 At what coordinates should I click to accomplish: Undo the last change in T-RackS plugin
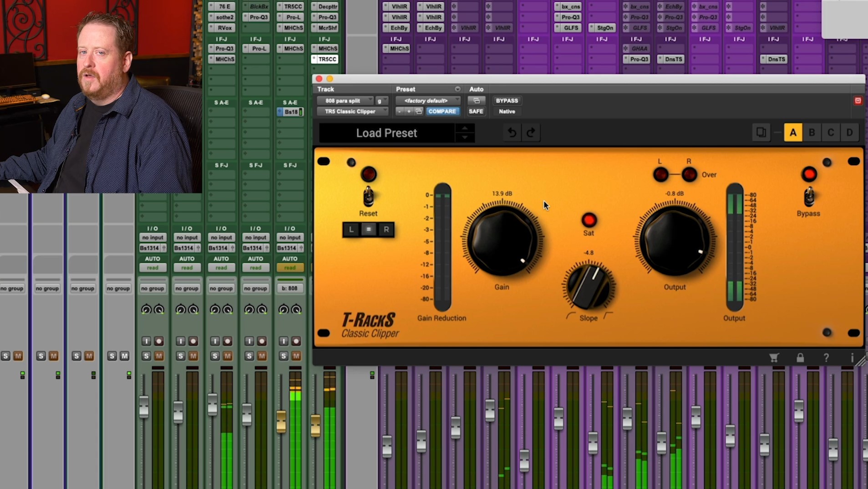[x=512, y=132]
